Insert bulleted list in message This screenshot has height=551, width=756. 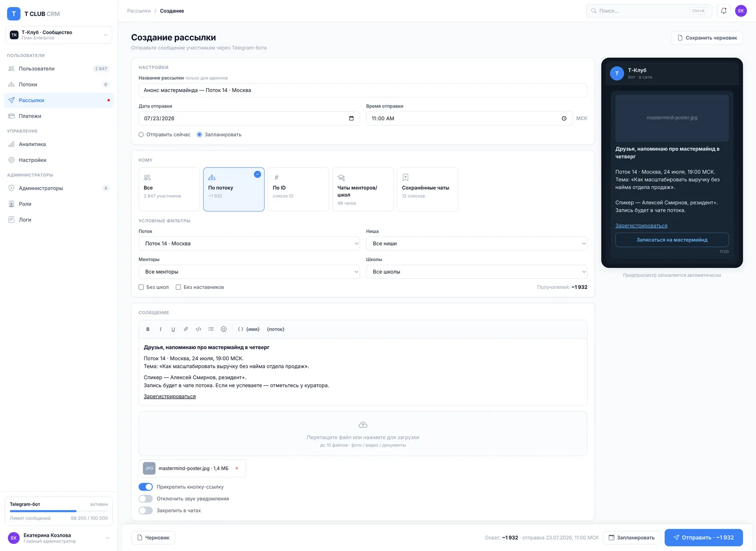(x=211, y=329)
